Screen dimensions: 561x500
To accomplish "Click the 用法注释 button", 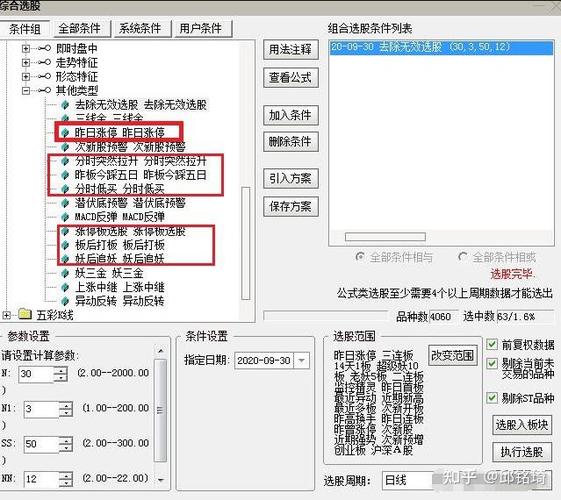I will point(291,50).
